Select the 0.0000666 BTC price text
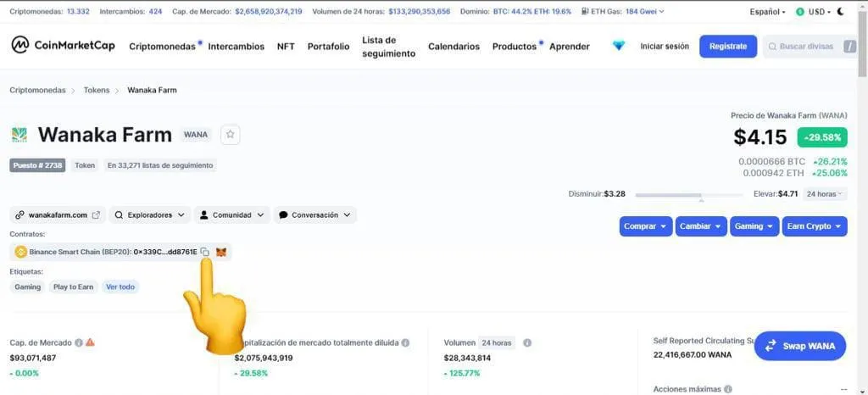The width and height of the screenshot is (868, 395). tap(771, 162)
